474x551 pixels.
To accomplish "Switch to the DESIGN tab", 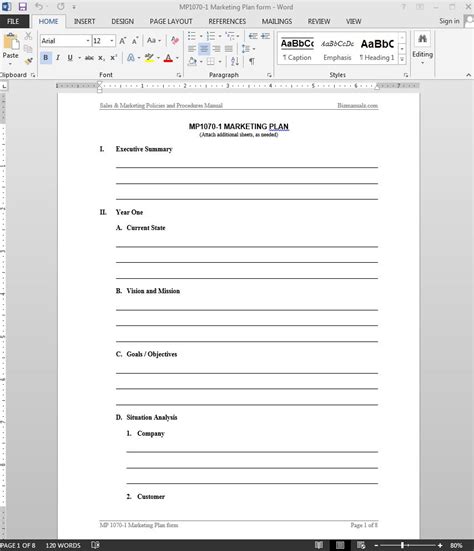I will pyautogui.click(x=123, y=21).
